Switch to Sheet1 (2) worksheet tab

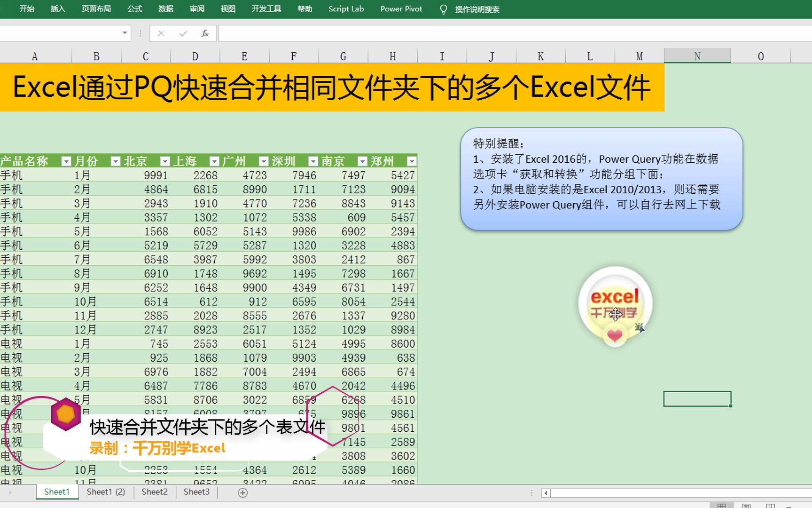(106, 492)
